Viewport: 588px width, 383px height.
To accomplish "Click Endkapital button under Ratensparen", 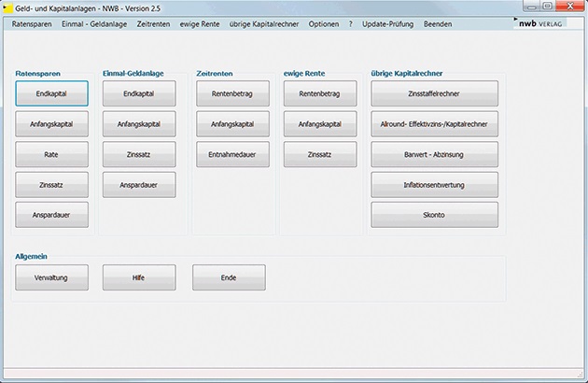I will click(51, 93).
